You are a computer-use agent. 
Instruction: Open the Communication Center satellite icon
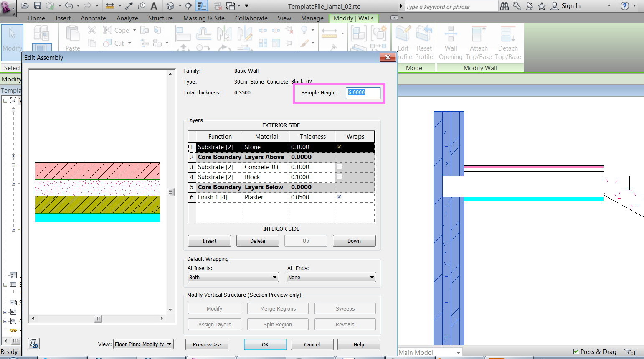530,6
